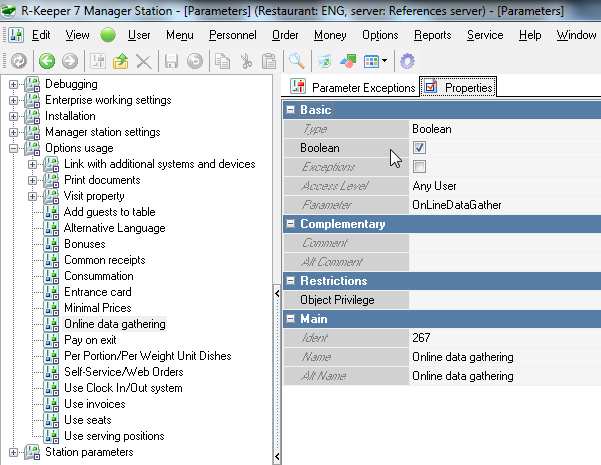Image resolution: width=601 pixels, height=465 pixels.
Task: Open the Reports menu
Action: coord(432,35)
